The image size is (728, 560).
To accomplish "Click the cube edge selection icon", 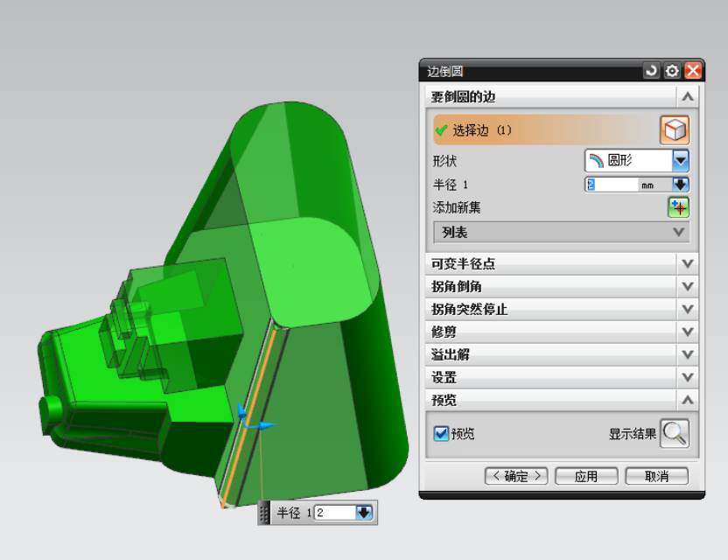I will click(x=675, y=130).
